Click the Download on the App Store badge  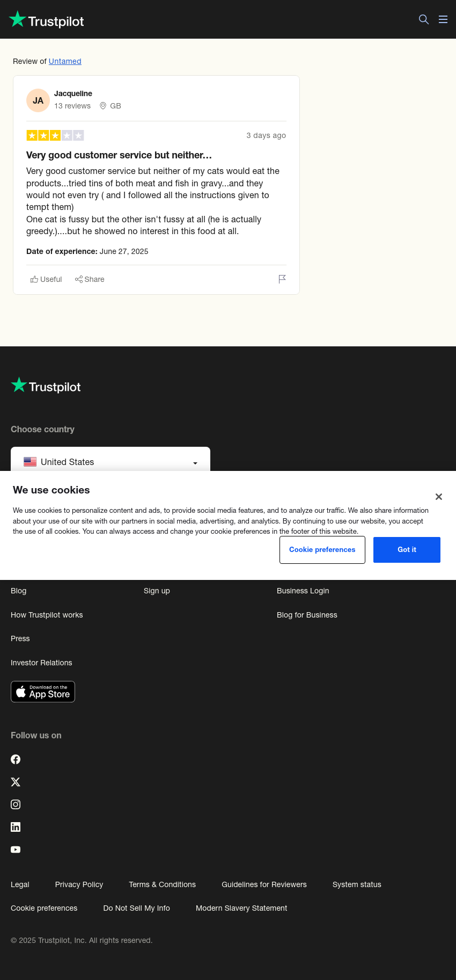click(43, 692)
